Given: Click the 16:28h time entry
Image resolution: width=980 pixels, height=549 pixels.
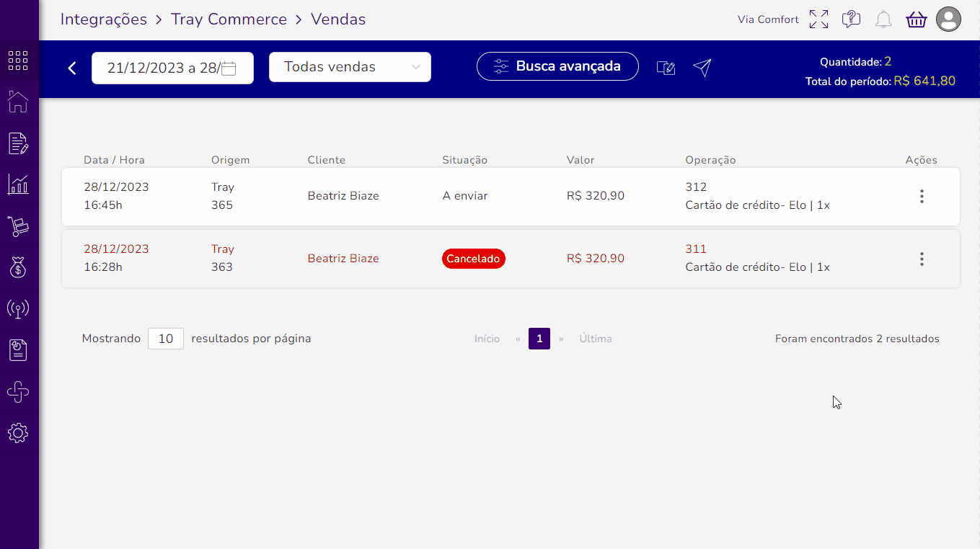Looking at the screenshot, I should 103,267.
